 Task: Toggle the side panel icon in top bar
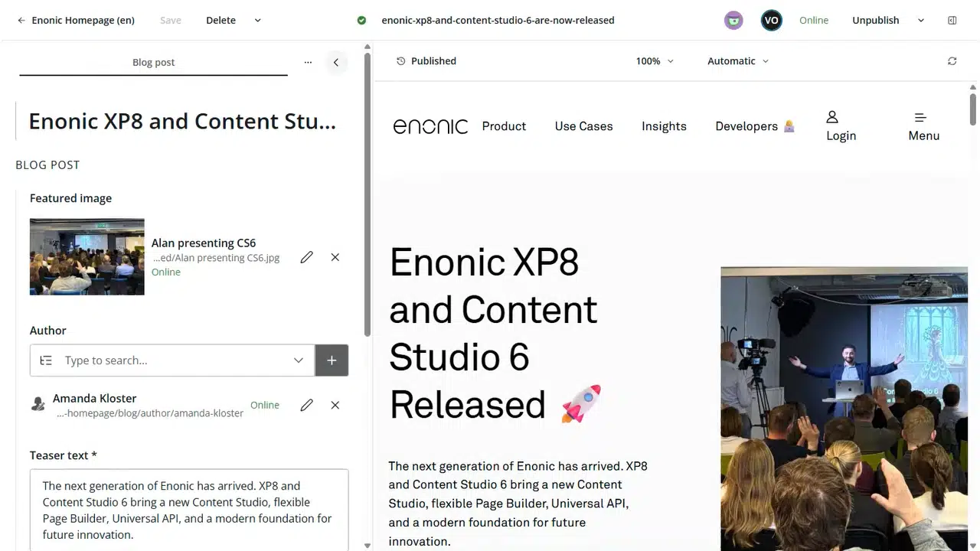tap(952, 21)
